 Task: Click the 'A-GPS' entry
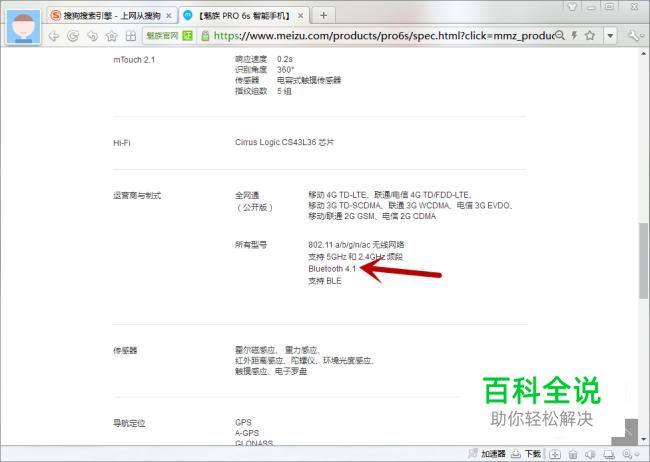tap(247, 433)
